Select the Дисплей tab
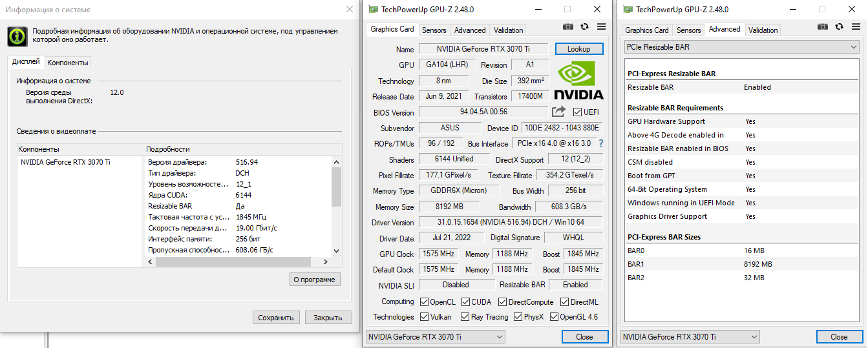Viewport: 868px width, 348px height. (x=26, y=62)
